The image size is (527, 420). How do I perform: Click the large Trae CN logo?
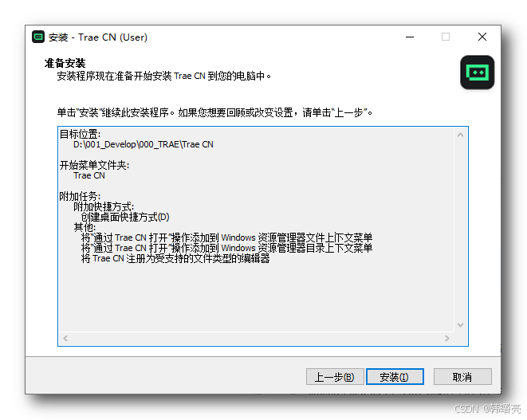coord(477,73)
